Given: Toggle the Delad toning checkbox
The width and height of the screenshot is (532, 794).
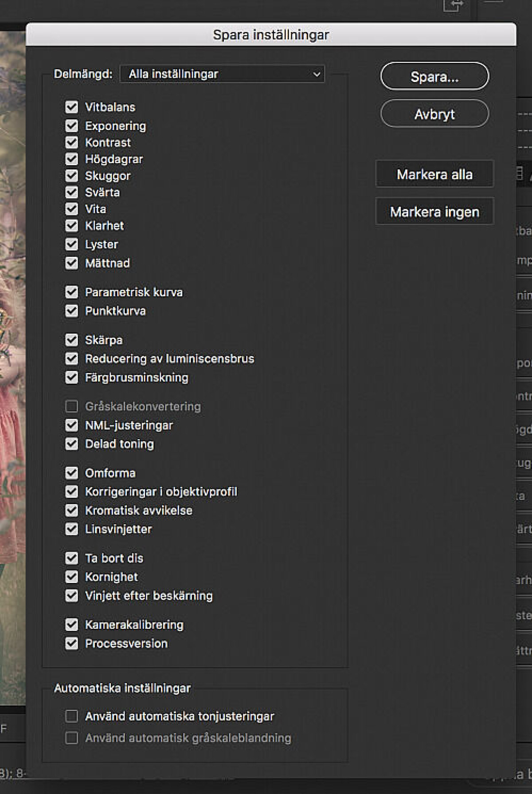Looking at the screenshot, I should (71, 444).
